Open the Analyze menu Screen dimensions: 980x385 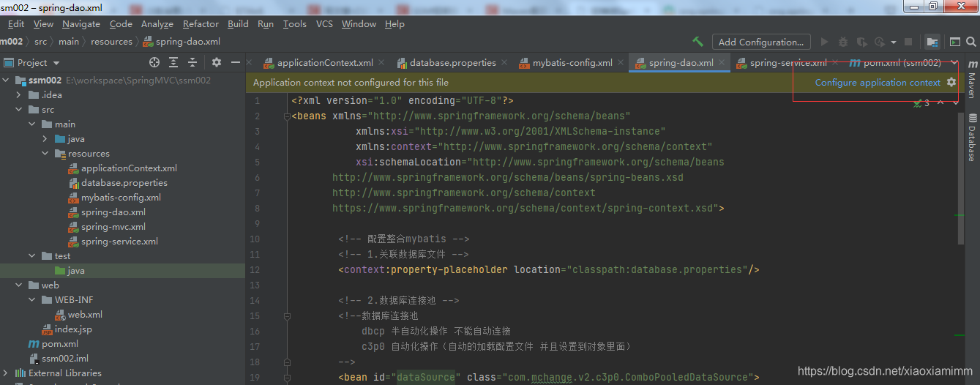tap(157, 24)
